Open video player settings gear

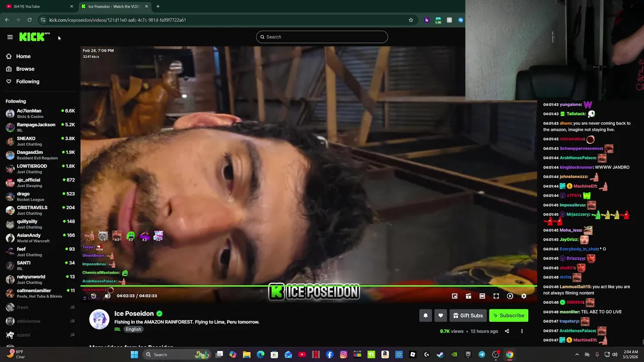(524, 296)
